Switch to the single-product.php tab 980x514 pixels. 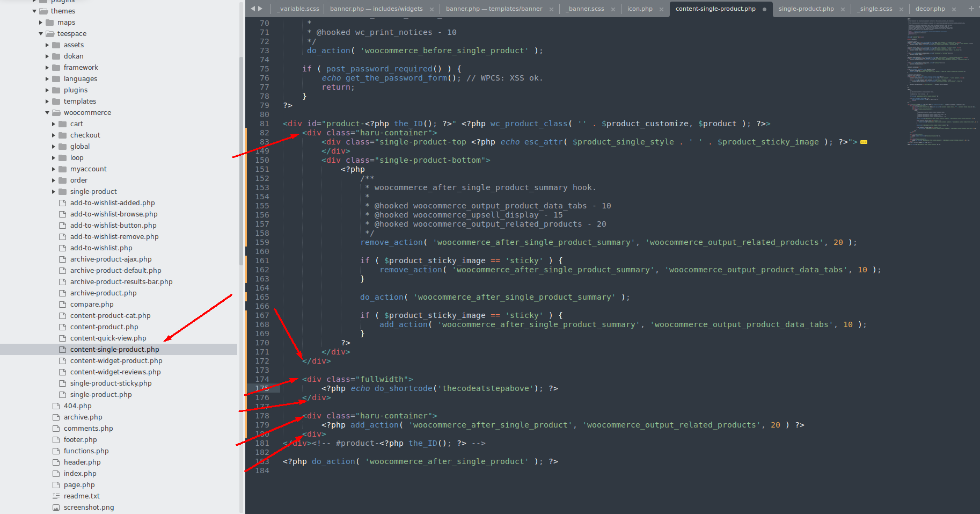pyautogui.click(x=806, y=9)
